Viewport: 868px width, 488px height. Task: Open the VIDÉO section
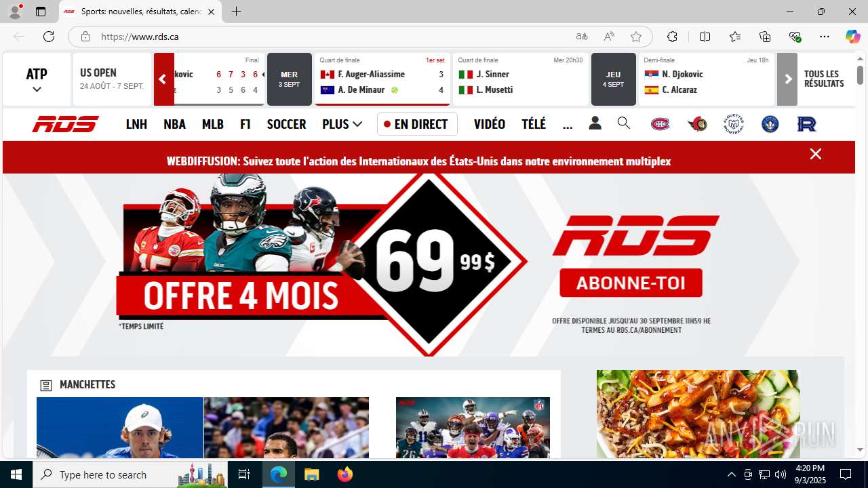click(490, 124)
